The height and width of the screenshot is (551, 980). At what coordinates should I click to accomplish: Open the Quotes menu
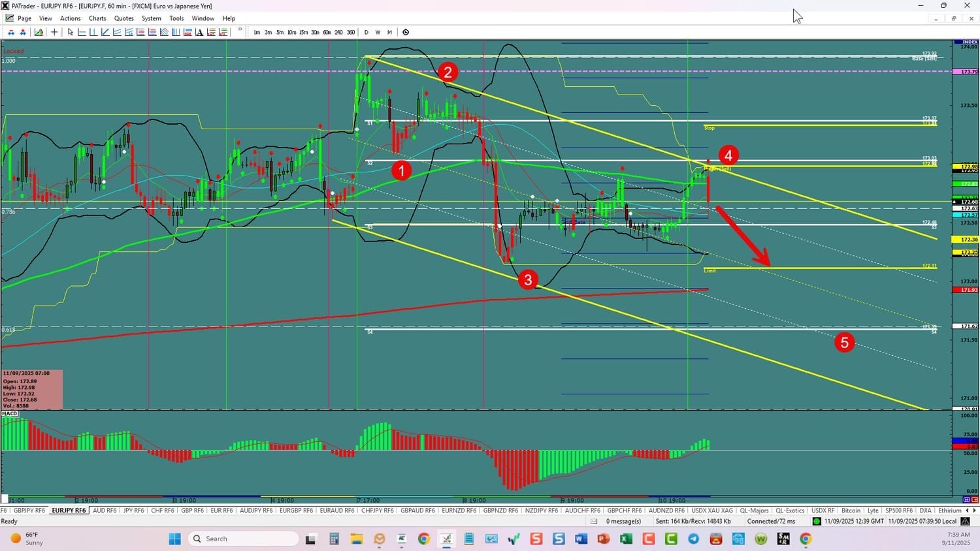tap(124, 18)
